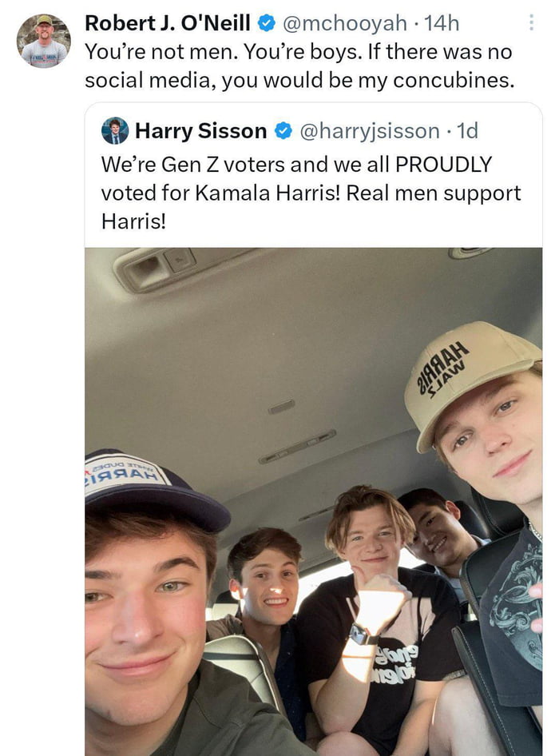Screen dimensions: 559x756
Task: Open quoted post text about Gen Z voters
Action: 311,193
